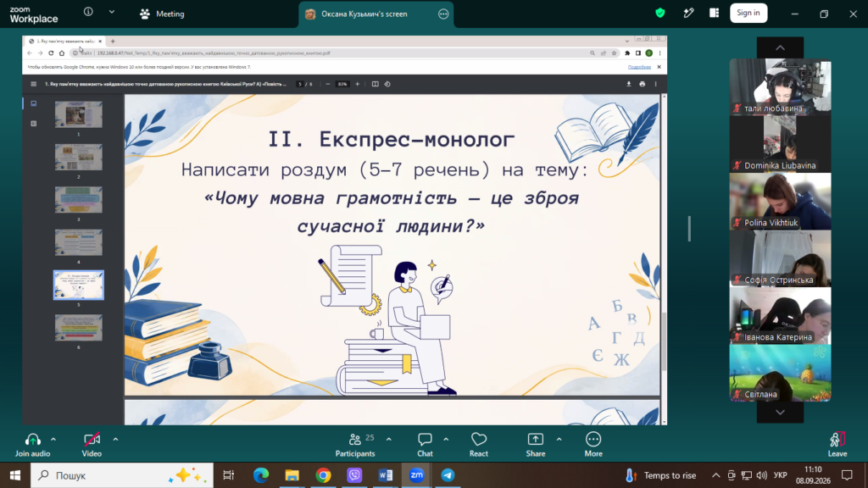868x488 pixels.
Task: Expand the video options arrow beside Video
Action: (115, 440)
